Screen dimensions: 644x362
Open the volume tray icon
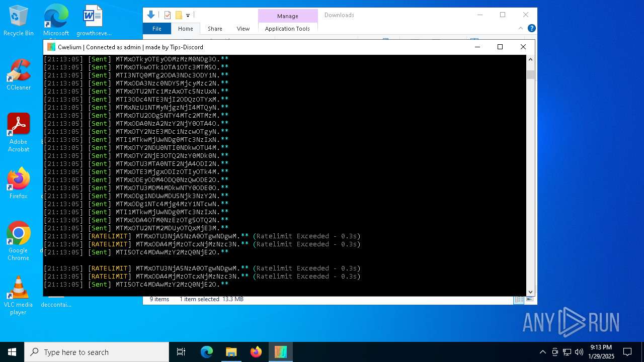(579, 352)
